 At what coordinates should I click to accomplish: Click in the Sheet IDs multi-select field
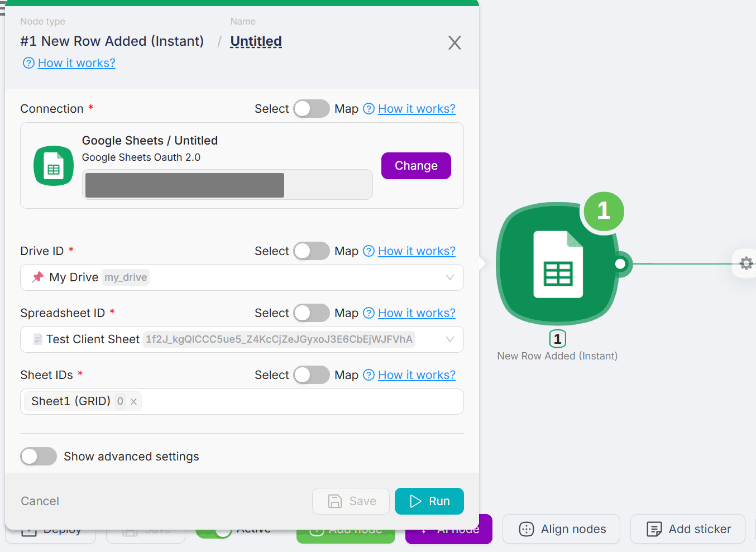[x=302, y=402]
